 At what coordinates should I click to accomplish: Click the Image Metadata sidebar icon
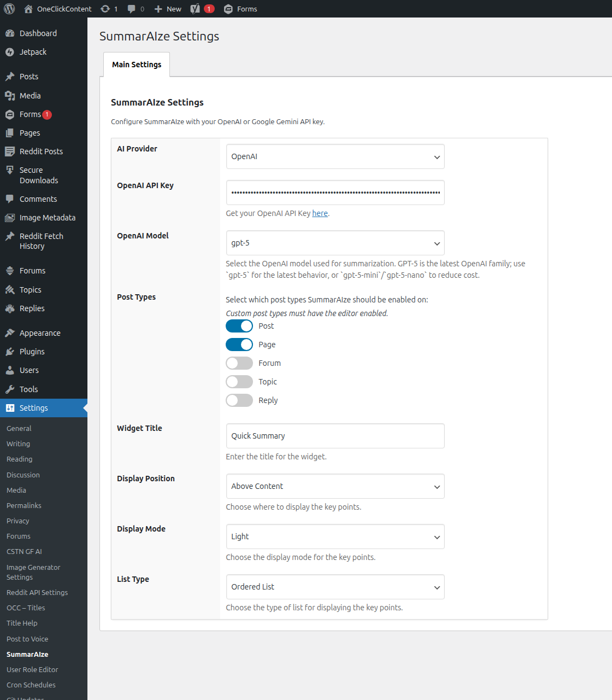pyautogui.click(x=11, y=218)
